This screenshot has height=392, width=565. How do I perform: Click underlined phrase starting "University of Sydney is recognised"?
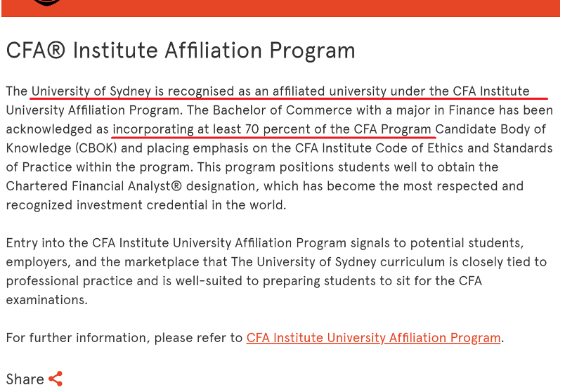point(280,91)
